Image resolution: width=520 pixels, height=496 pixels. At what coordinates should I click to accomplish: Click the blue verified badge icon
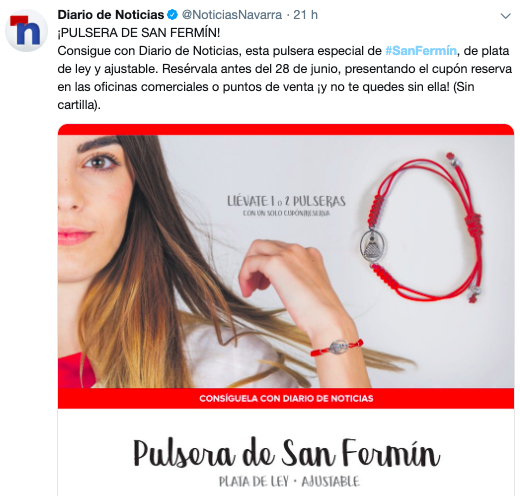(172, 15)
